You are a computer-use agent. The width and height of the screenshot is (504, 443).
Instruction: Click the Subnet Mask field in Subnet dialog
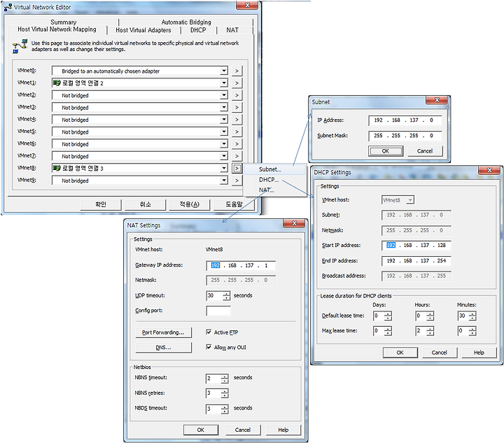tap(405, 136)
